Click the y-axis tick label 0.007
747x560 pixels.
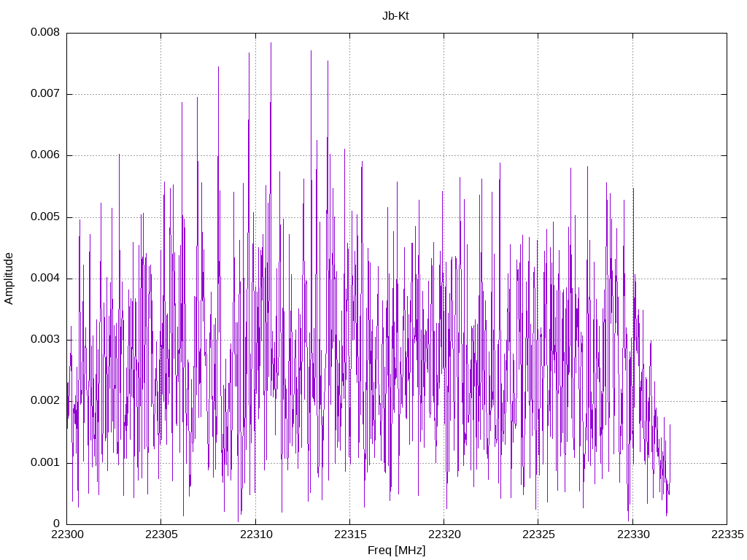(45, 94)
